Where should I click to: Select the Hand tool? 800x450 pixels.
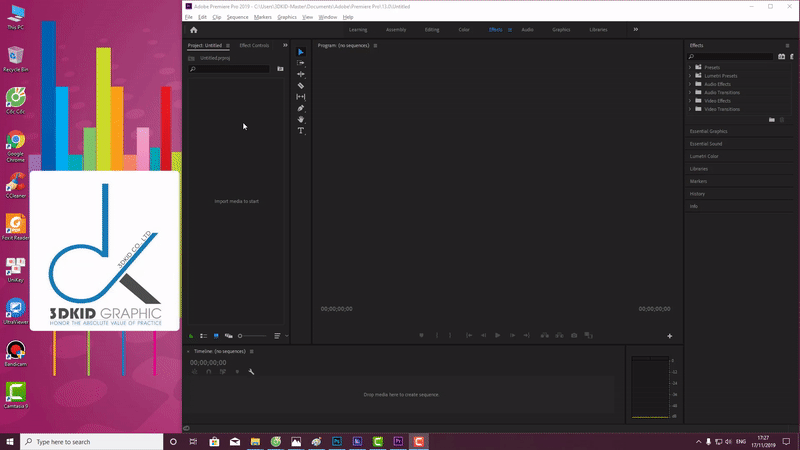[301, 119]
